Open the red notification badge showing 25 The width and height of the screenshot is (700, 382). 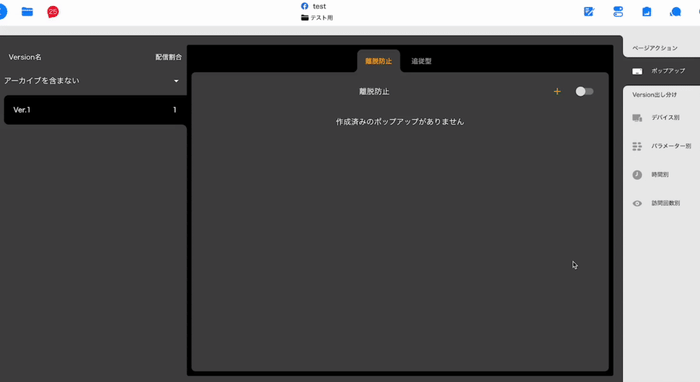coord(53,12)
